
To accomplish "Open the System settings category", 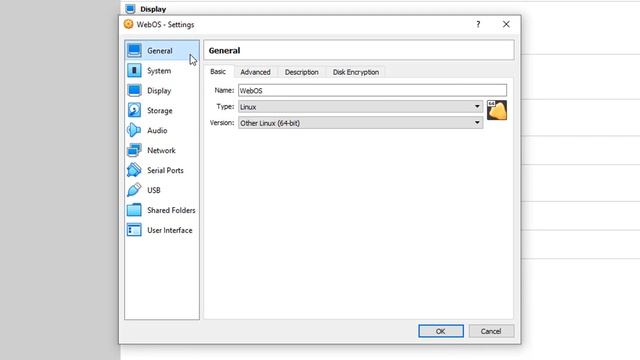I will (x=162, y=71).
